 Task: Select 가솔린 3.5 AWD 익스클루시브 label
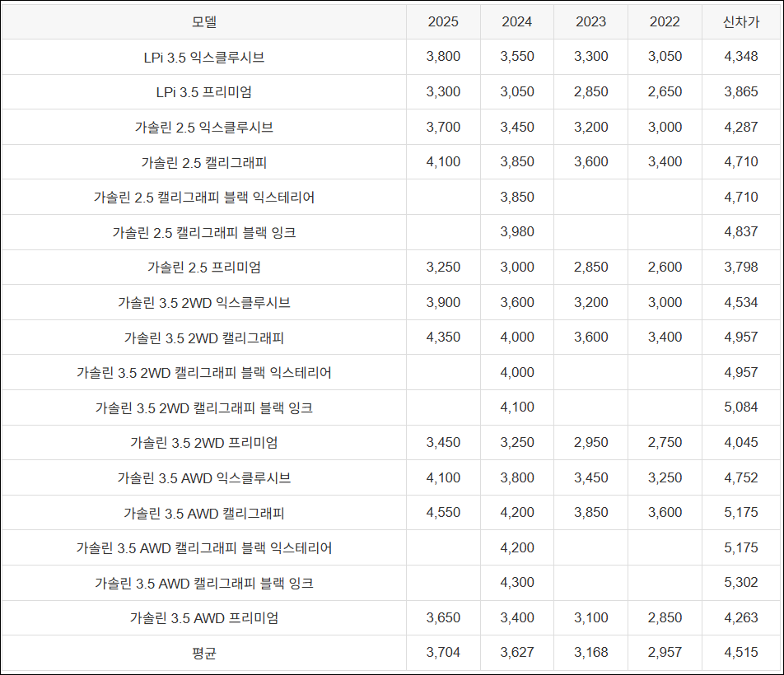204,477
